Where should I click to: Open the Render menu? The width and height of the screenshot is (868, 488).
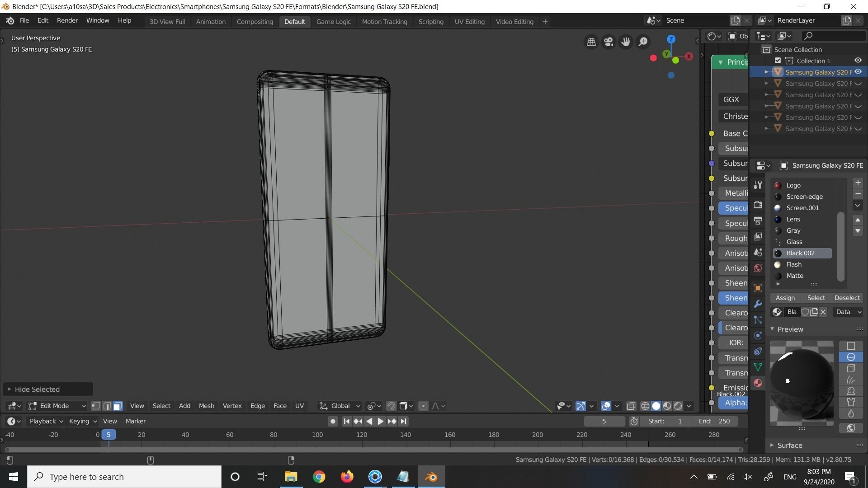(67, 21)
